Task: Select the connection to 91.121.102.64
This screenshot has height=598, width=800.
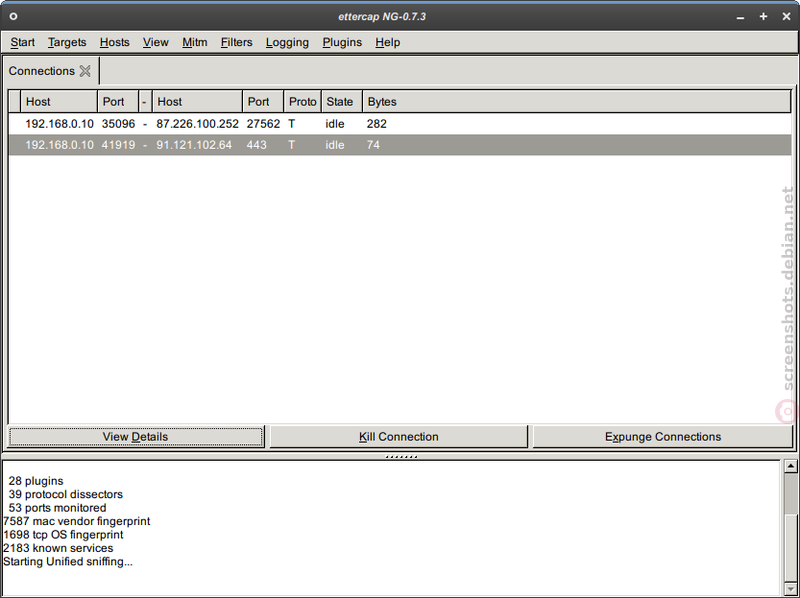Action: click(x=400, y=145)
